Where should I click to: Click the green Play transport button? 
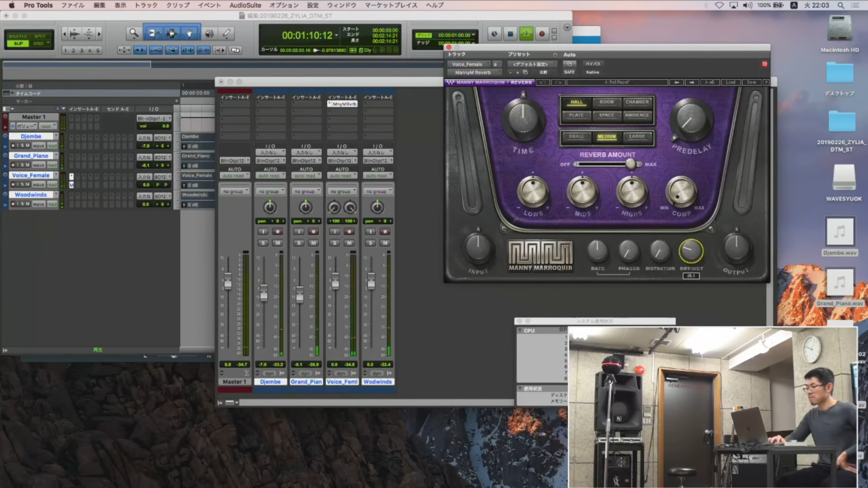(x=526, y=34)
